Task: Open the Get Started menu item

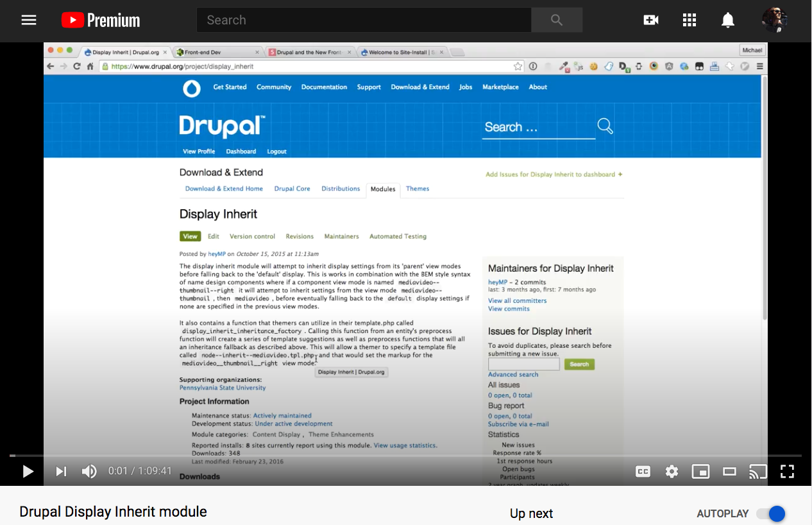Action: 230,87
